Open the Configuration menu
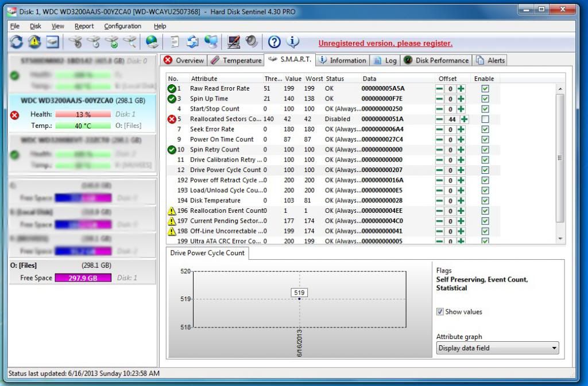The width and height of the screenshot is (588, 386). (x=122, y=26)
